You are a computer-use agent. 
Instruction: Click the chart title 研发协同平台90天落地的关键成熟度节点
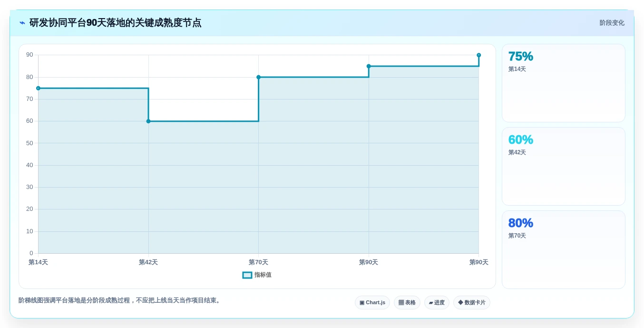tap(116, 23)
